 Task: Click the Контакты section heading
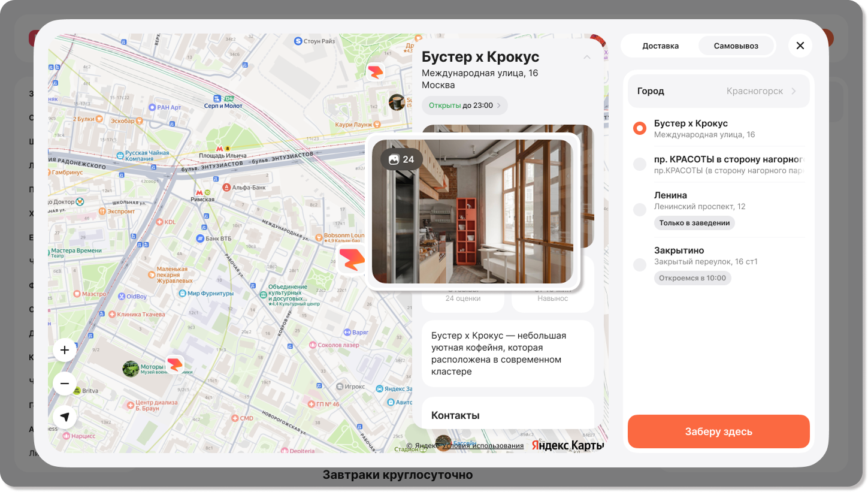tap(455, 415)
